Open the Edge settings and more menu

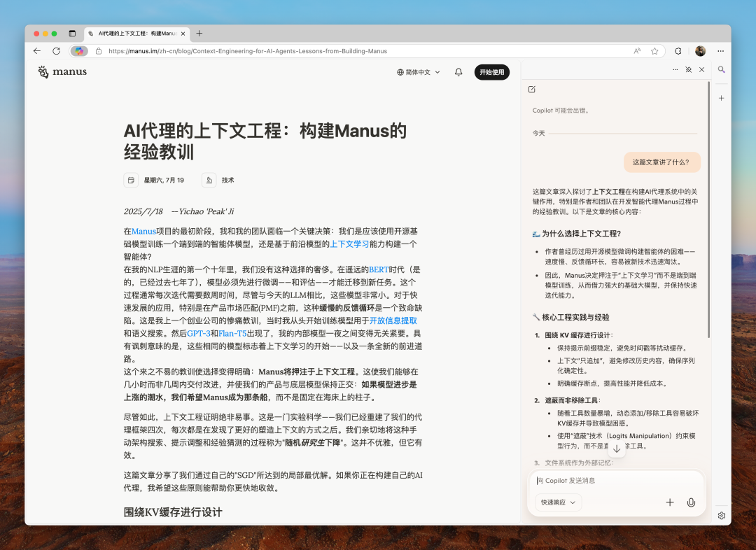click(721, 50)
